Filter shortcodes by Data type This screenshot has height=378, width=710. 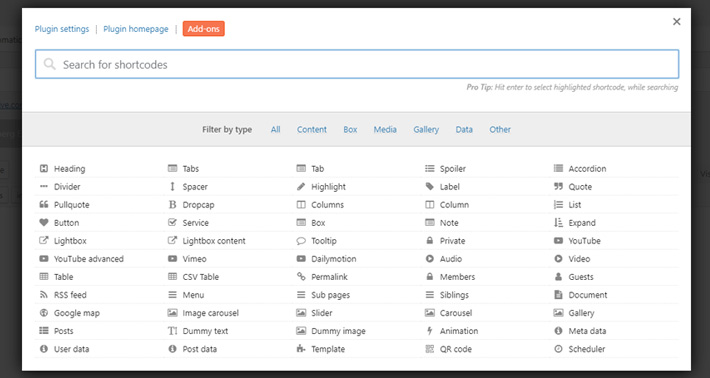point(464,129)
